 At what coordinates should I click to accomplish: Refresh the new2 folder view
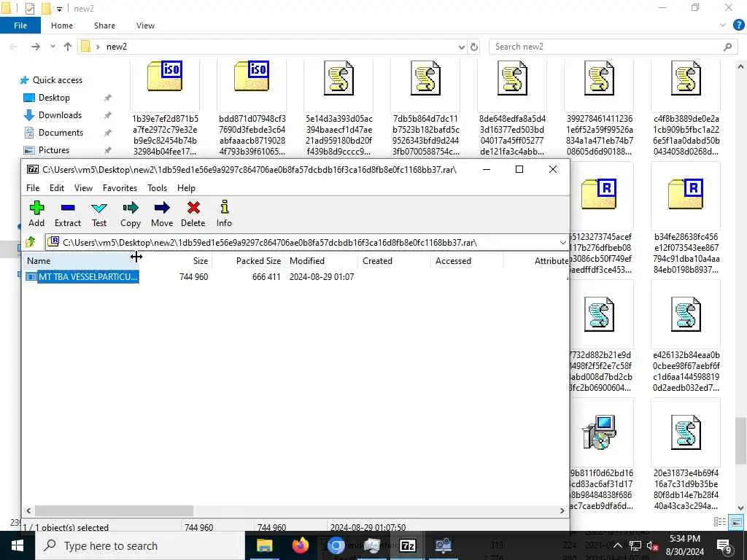click(474, 47)
